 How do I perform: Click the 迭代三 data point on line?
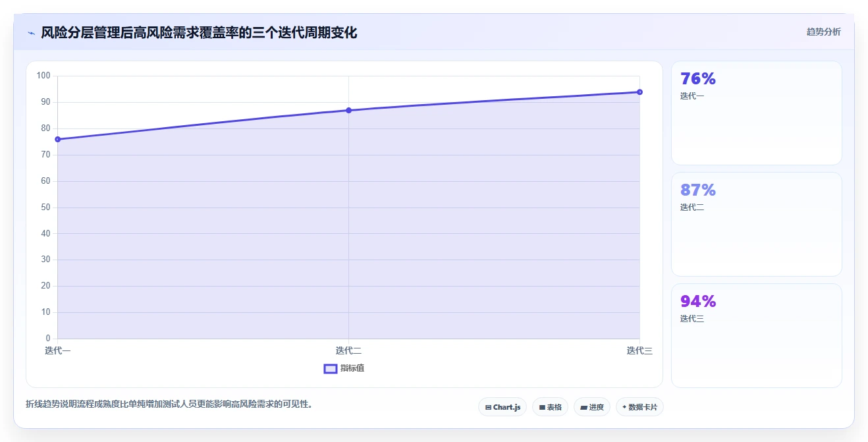[639, 92]
